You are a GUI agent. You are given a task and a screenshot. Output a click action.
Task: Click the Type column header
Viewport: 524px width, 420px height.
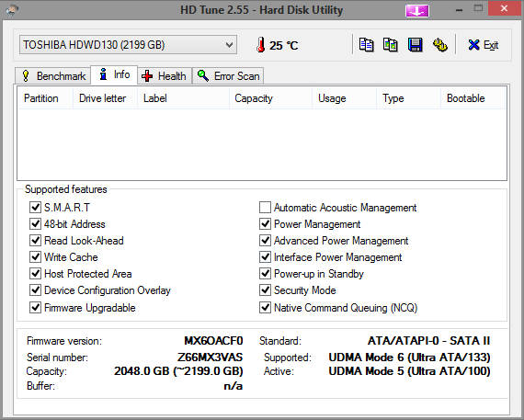tap(409, 98)
